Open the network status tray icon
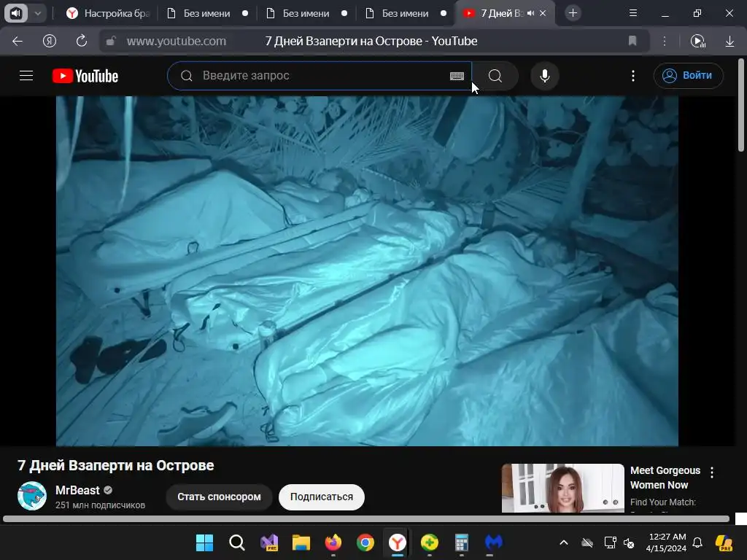The width and height of the screenshot is (747, 560). 610,542
